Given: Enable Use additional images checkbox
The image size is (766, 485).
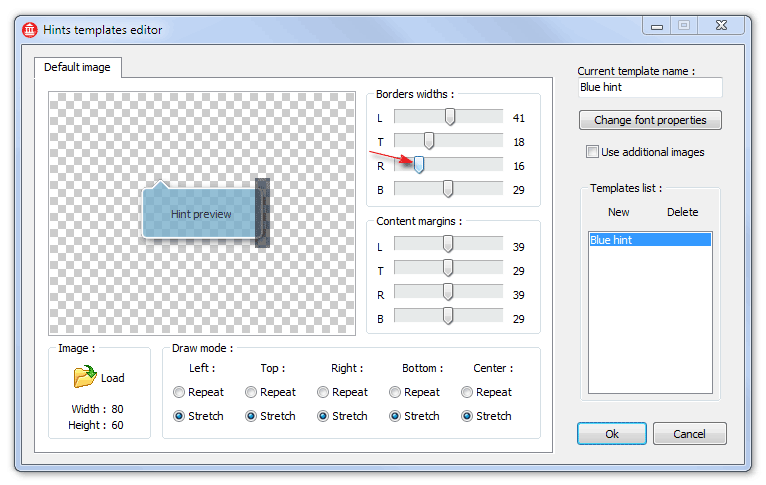Looking at the screenshot, I should click(592, 152).
